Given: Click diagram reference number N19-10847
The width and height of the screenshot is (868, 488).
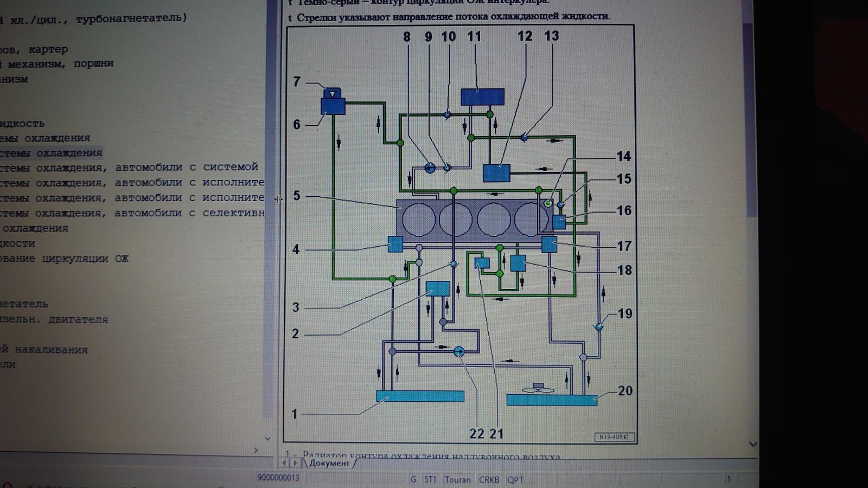Looking at the screenshot, I should pos(614,436).
